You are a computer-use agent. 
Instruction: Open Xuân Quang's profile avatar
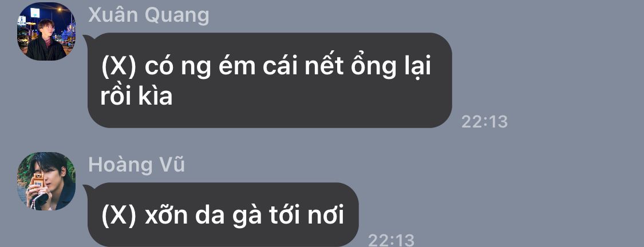pyautogui.click(x=46, y=31)
